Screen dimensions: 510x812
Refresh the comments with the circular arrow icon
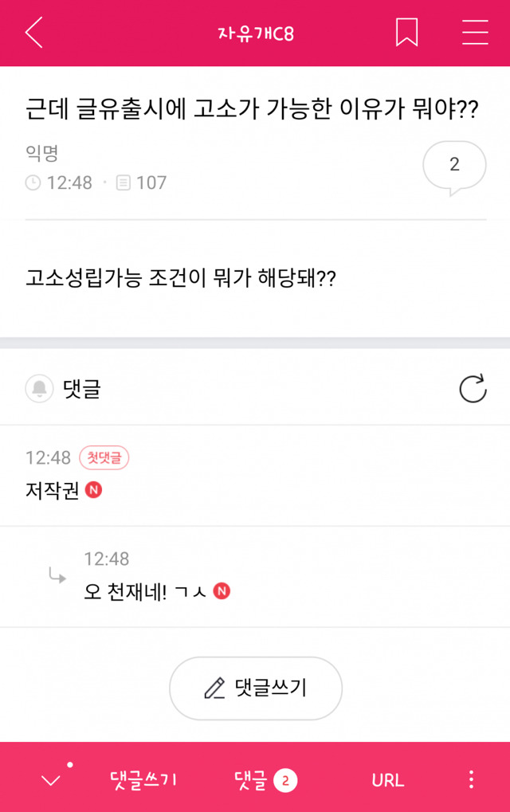coord(474,388)
